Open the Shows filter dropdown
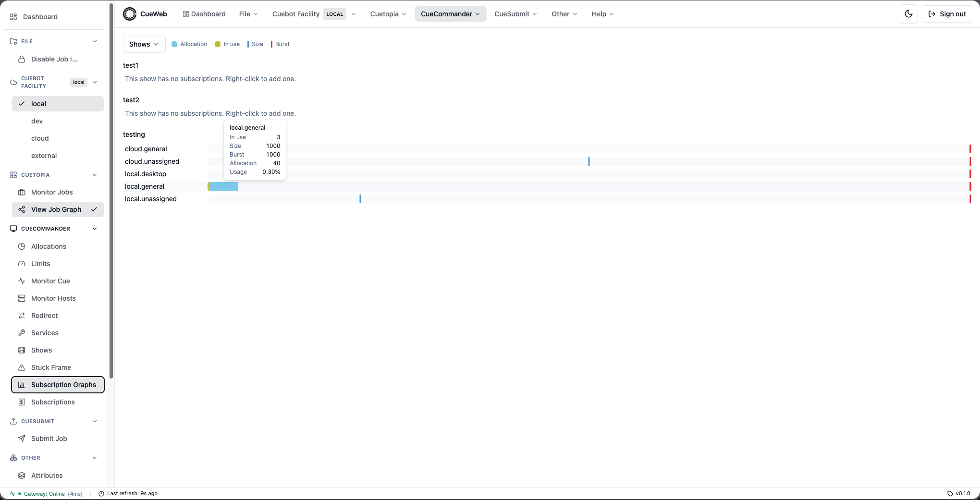Image resolution: width=980 pixels, height=500 pixels. pos(144,44)
